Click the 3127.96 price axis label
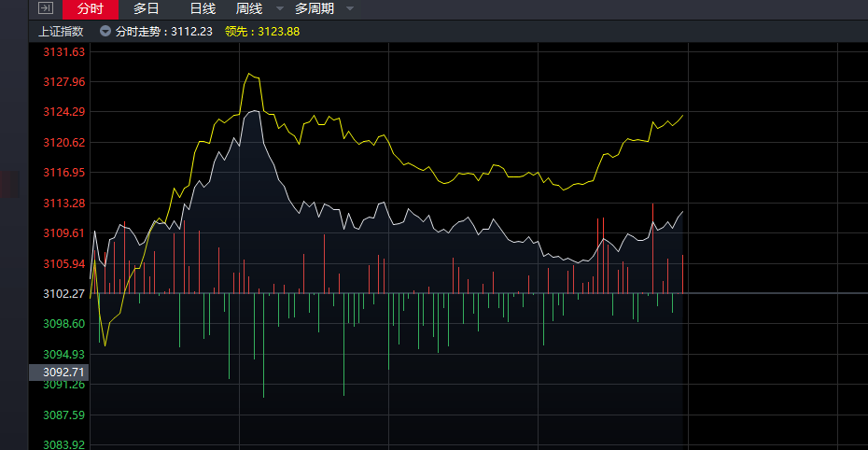The image size is (868, 450). [x=64, y=82]
